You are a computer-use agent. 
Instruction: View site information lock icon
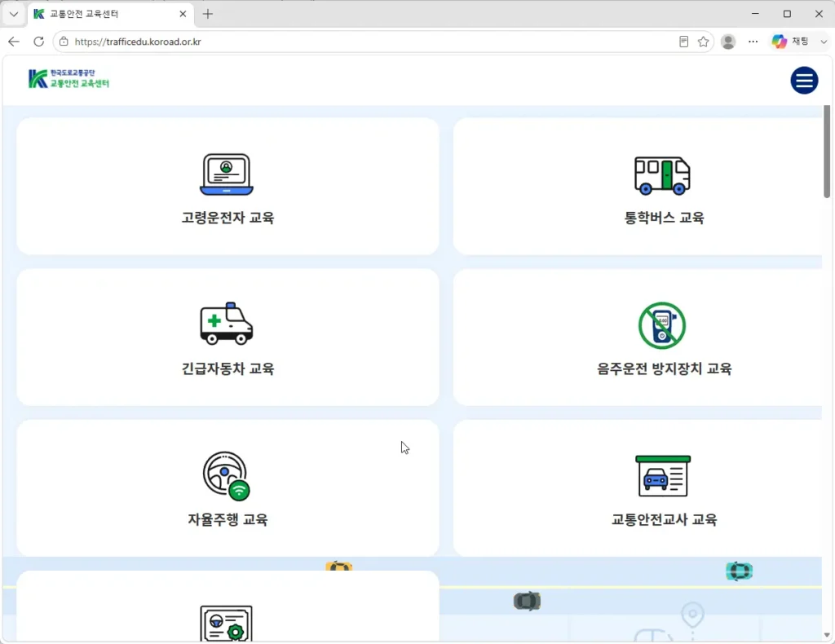(64, 42)
